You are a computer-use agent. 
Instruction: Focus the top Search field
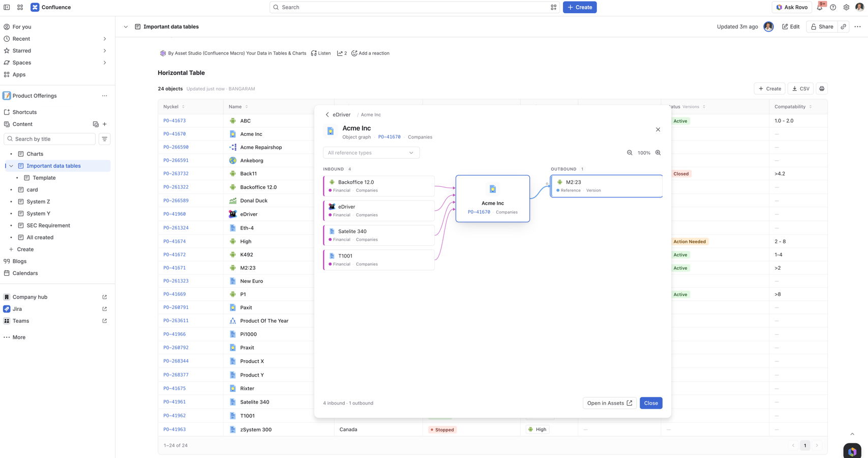414,7
